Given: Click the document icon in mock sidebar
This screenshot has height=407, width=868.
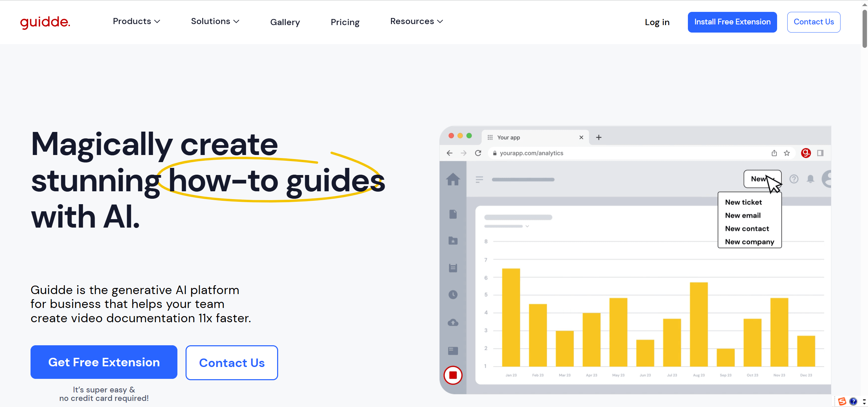Looking at the screenshot, I should point(453,214).
